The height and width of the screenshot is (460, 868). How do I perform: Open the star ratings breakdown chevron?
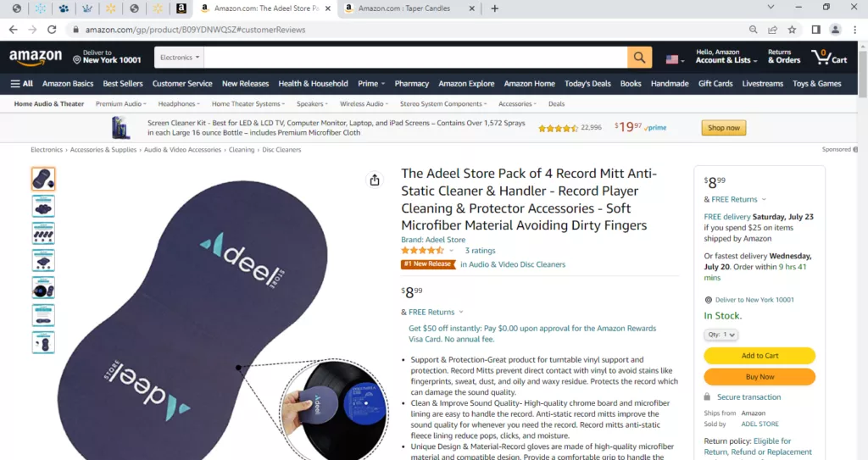point(452,251)
